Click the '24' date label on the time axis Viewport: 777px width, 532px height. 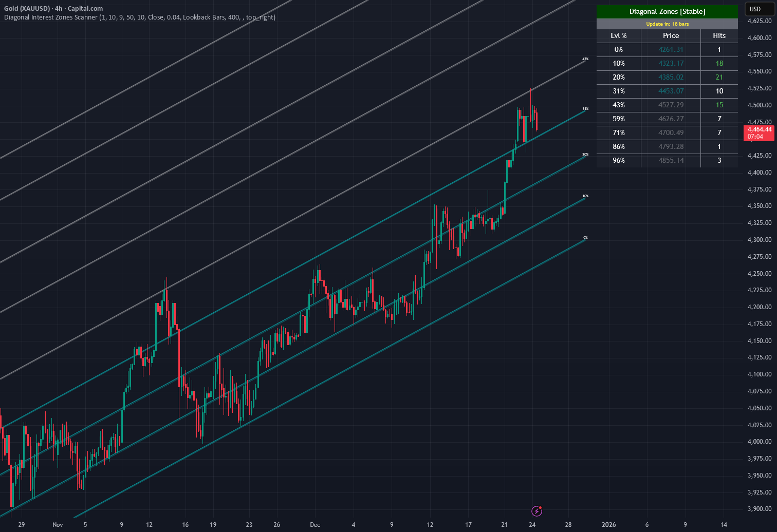tap(532, 525)
